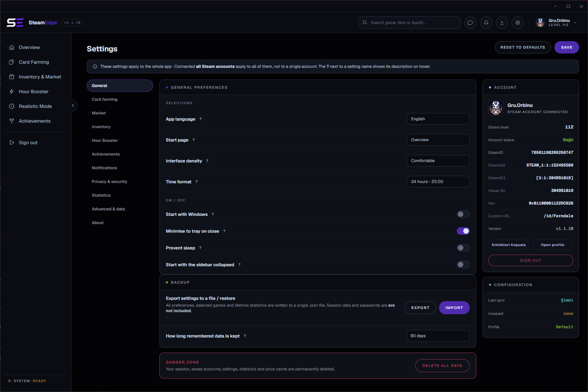This screenshot has height=392, width=588.
Task: Export settings to a file
Action: (420, 308)
